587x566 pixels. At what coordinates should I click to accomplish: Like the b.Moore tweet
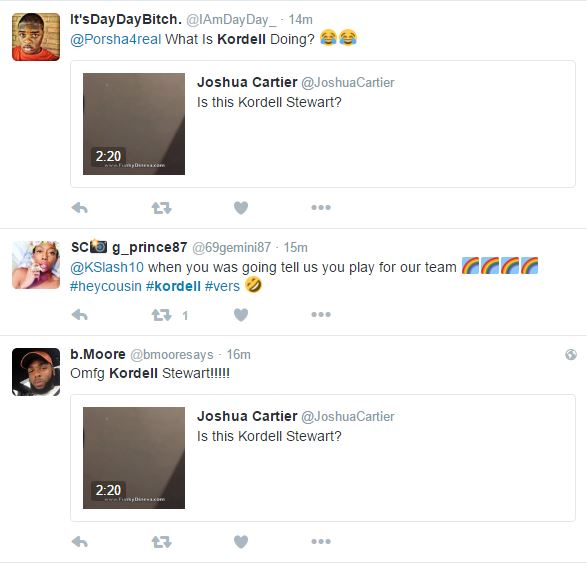pos(241,542)
